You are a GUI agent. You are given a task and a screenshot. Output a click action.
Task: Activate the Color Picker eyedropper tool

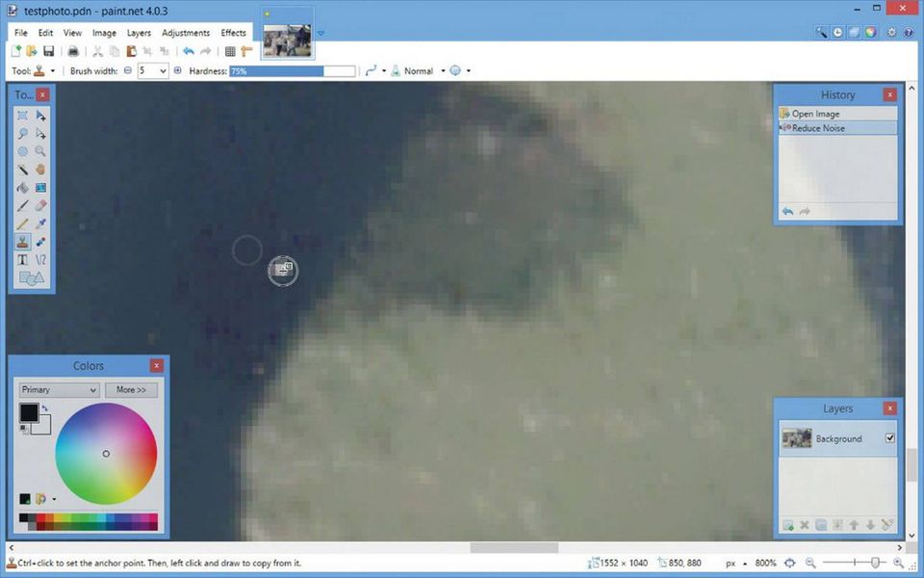click(x=40, y=223)
